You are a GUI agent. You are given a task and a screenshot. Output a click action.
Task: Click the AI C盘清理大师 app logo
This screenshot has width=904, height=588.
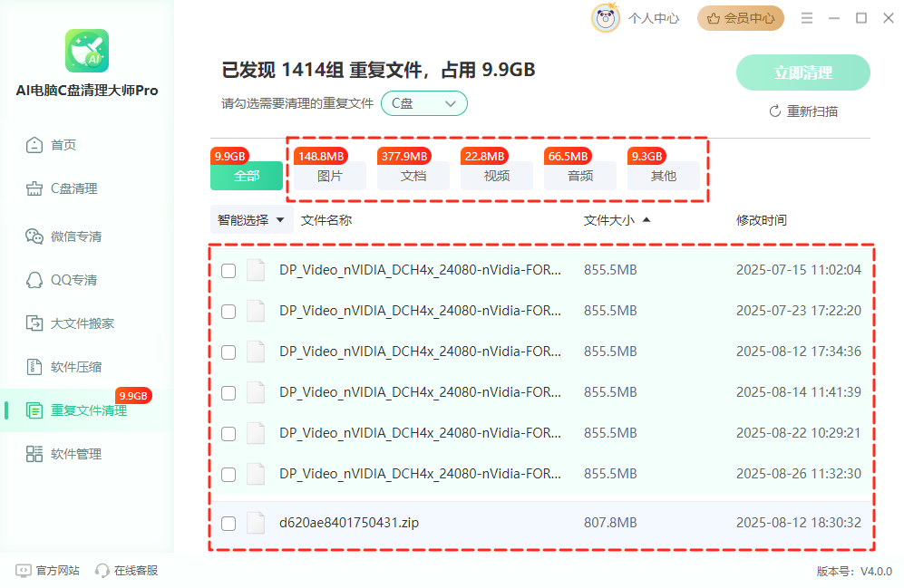click(x=87, y=51)
